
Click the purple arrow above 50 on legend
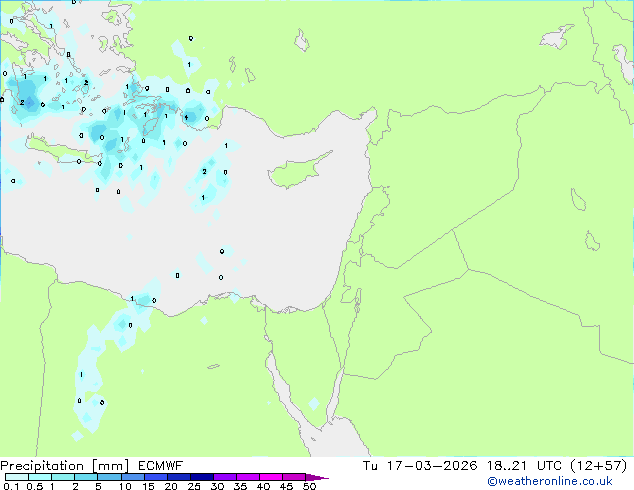(317, 477)
